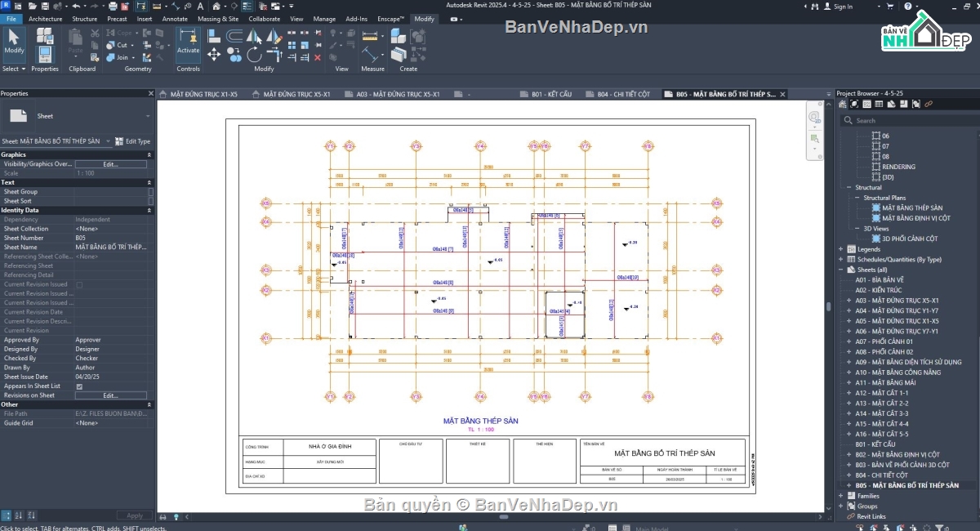Select the Modify arrow tool
This screenshot has height=531, width=980.
pos(14,41)
